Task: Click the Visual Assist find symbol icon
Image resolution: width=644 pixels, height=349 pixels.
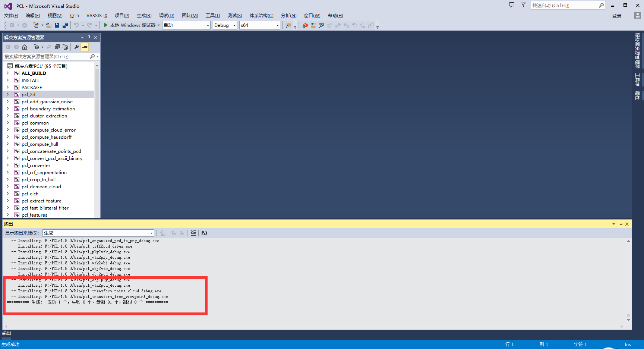Action: [x=322, y=25]
